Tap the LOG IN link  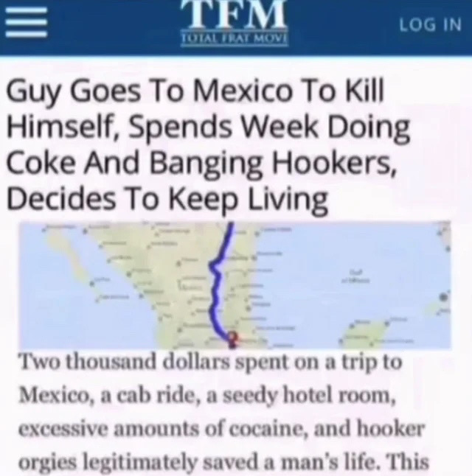[430, 25]
